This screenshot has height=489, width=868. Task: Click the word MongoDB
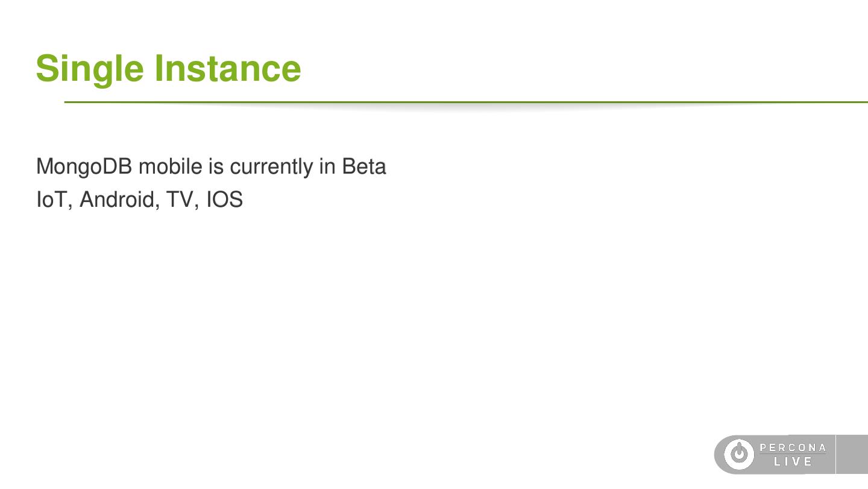pyautogui.click(x=84, y=167)
